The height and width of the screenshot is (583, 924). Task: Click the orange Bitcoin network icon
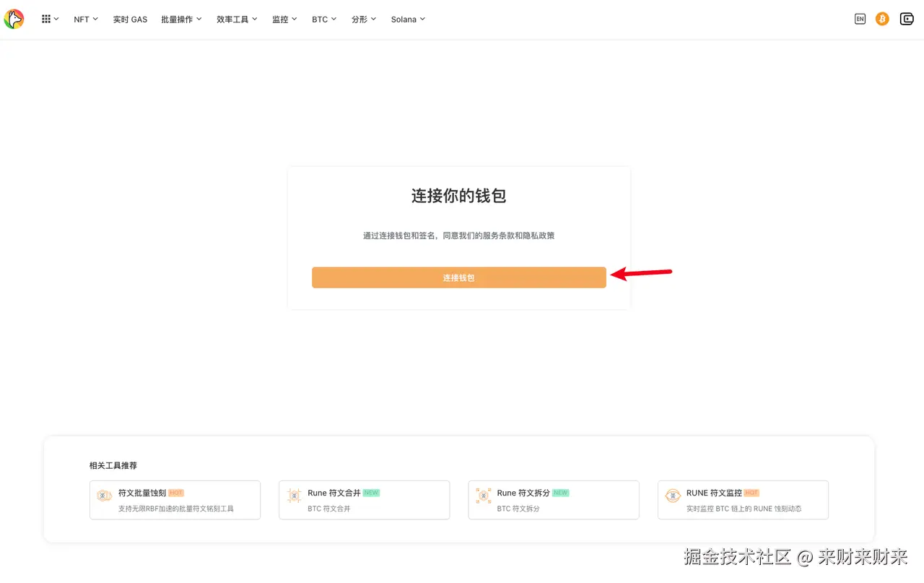click(882, 19)
